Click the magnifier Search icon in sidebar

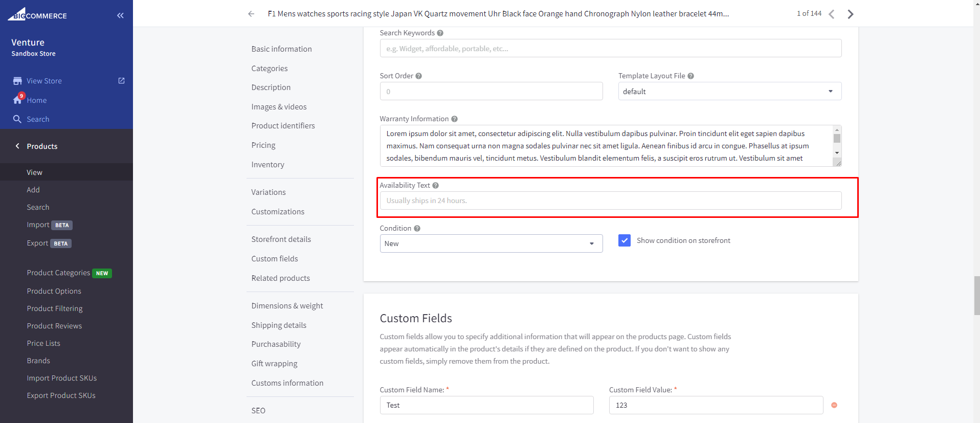click(x=17, y=119)
